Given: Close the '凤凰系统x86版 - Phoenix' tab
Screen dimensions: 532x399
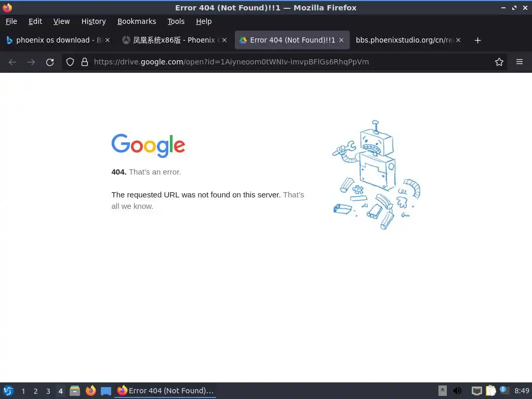Looking at the screenshot, I should pos(224,40).
